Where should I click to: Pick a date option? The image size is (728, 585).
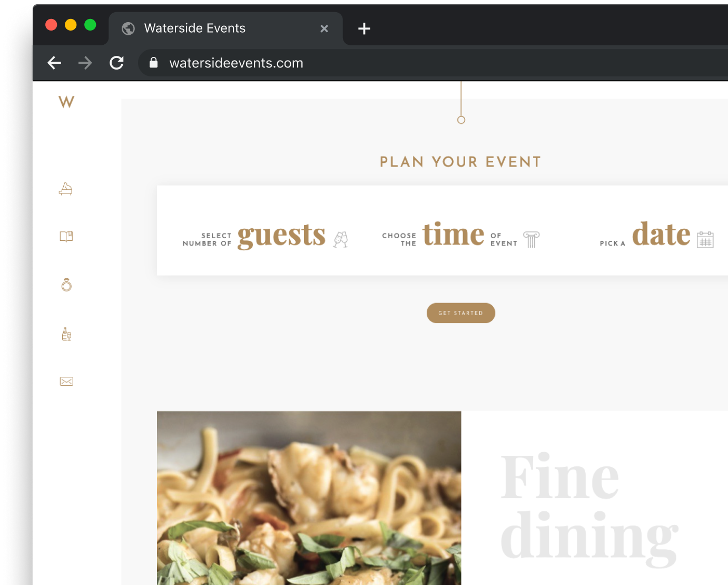[656, 235]
